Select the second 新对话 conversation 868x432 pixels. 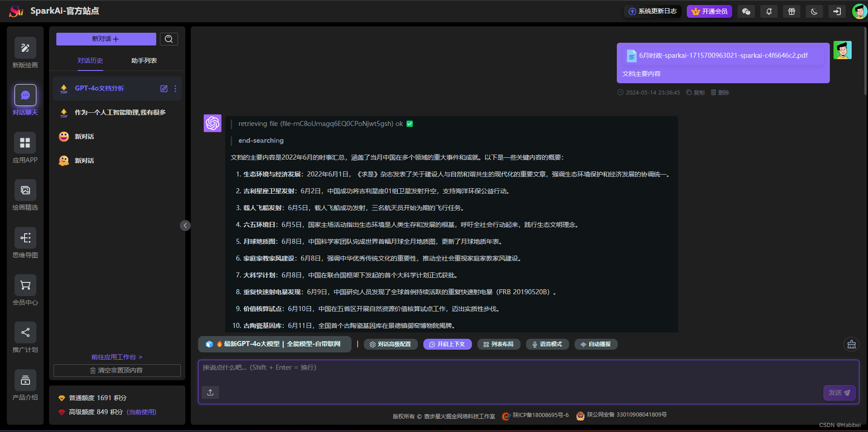click(x=117, y=161)
